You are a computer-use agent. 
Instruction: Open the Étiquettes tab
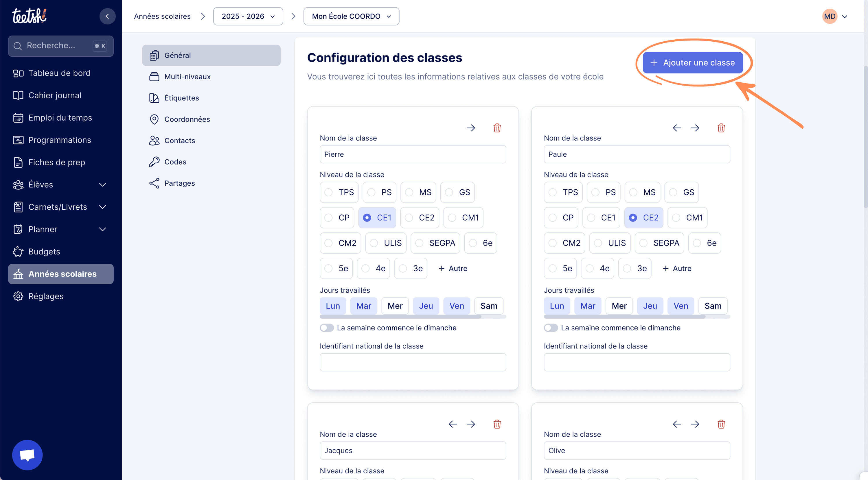(211, 98)
